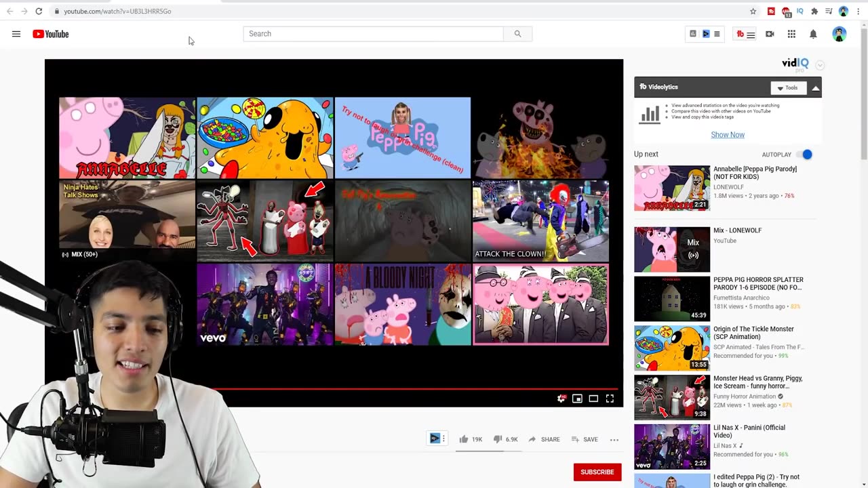The image size is (868, 488).
Task: Enter full screen mode
Action: 610,399
